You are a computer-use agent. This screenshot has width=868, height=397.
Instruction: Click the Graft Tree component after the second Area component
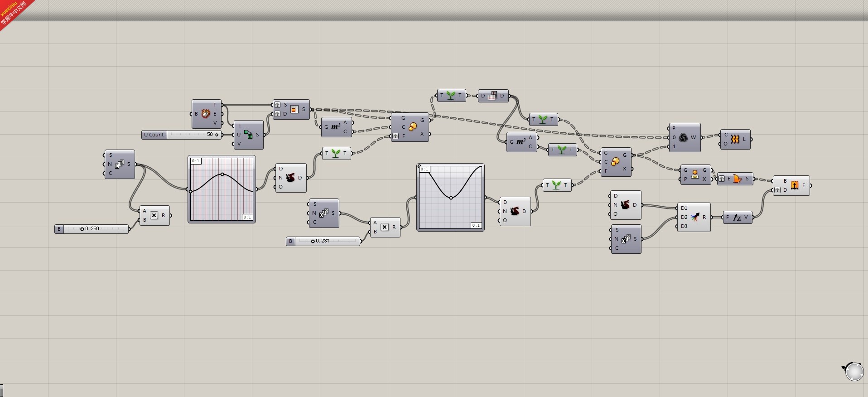pyautogui.click(x=562, y=150)
